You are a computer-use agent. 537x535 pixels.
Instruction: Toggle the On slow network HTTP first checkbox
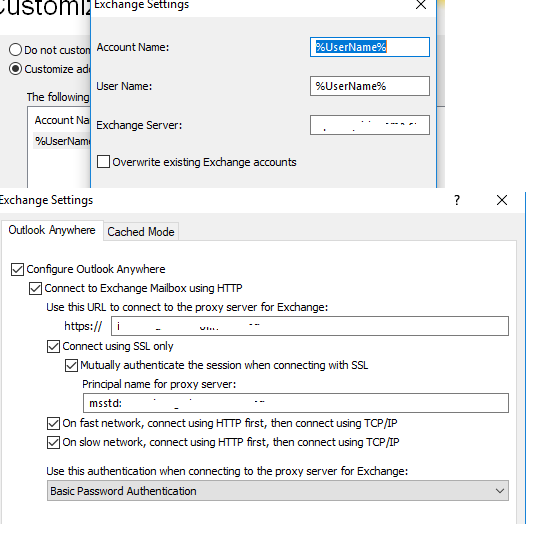click(53, 443)
